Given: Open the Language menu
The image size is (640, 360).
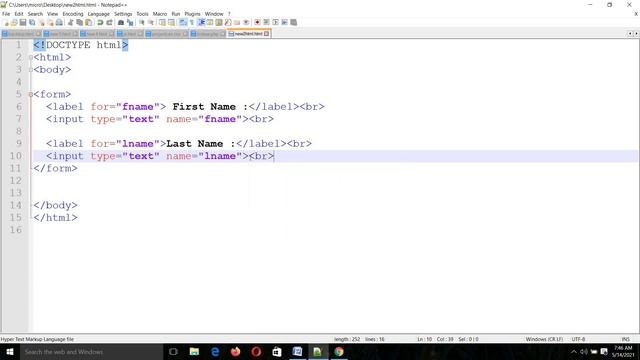Looking at the screenshot, I should pyautogui.click(x=98, y=14).
